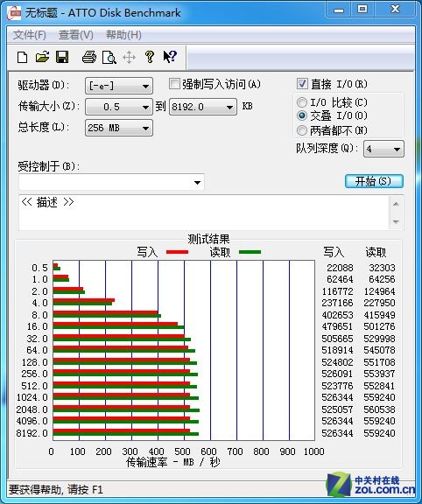Click the write value 22088

pos(340,268)
